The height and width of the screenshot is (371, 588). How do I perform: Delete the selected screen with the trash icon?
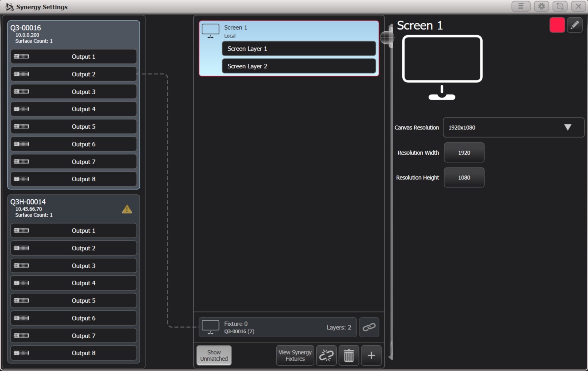[x=348, y=355]
